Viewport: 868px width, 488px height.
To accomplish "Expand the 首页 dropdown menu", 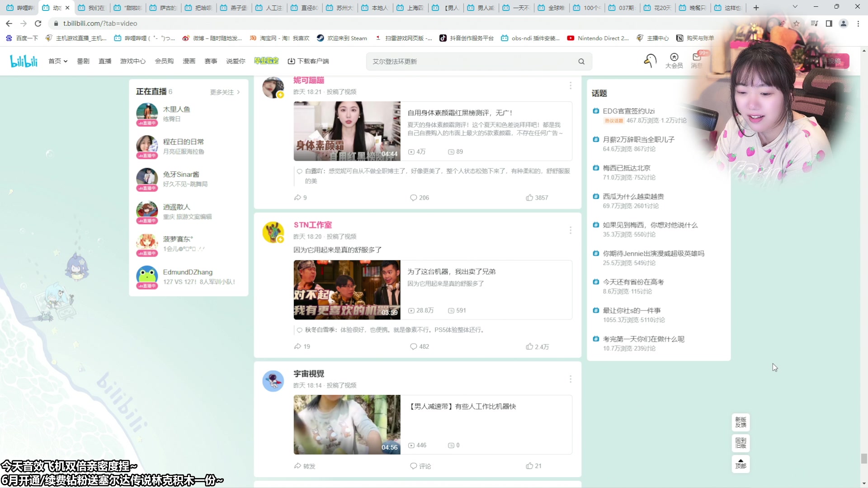I will [x=58, y=61].
